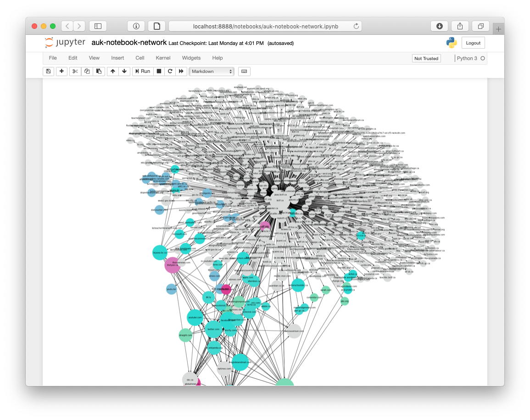This screenshot has height=420, width=530.
Task: Select the blue vimeo.com node
Action: (x=214, y=276)
